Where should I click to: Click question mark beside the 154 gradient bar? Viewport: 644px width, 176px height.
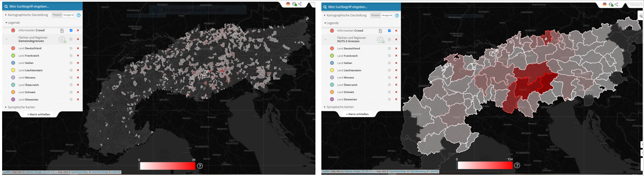tap(517, 165)
